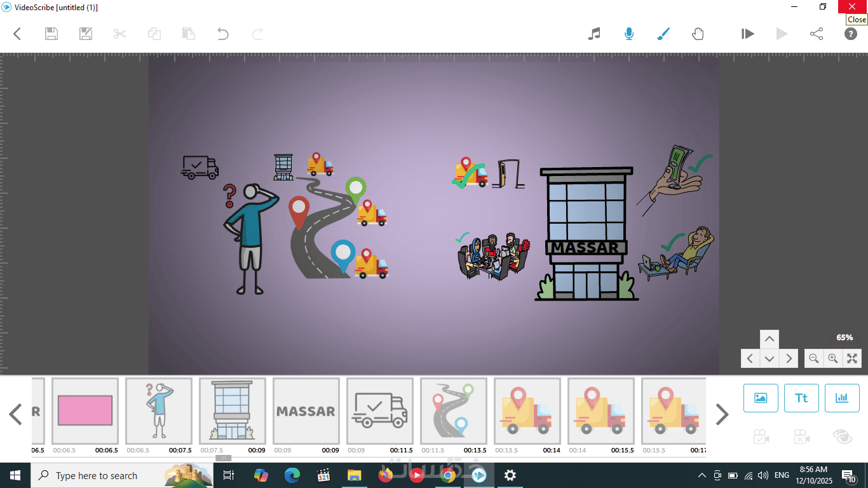This screenshot has height=488, width=868.
Task: Go back using the top-left arrow
Action: [x=17, y=34]
